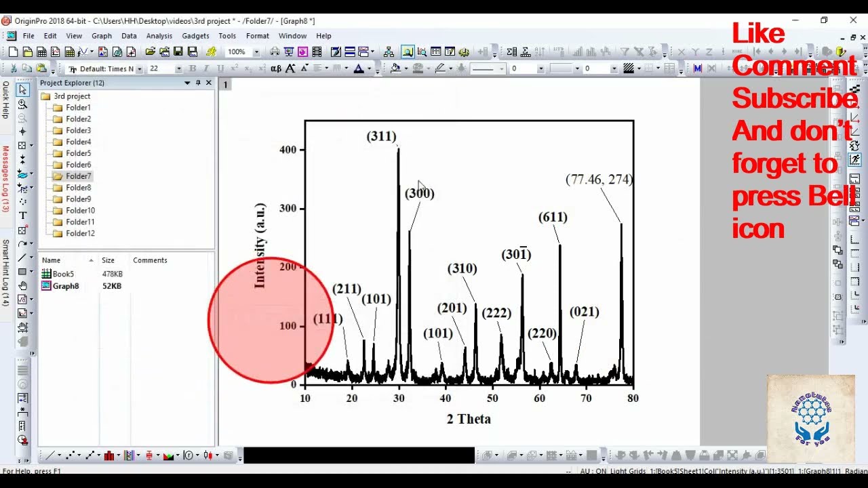The image size is (868, 488).
Task: Click the Mask M icon
Action: point(697,68)
